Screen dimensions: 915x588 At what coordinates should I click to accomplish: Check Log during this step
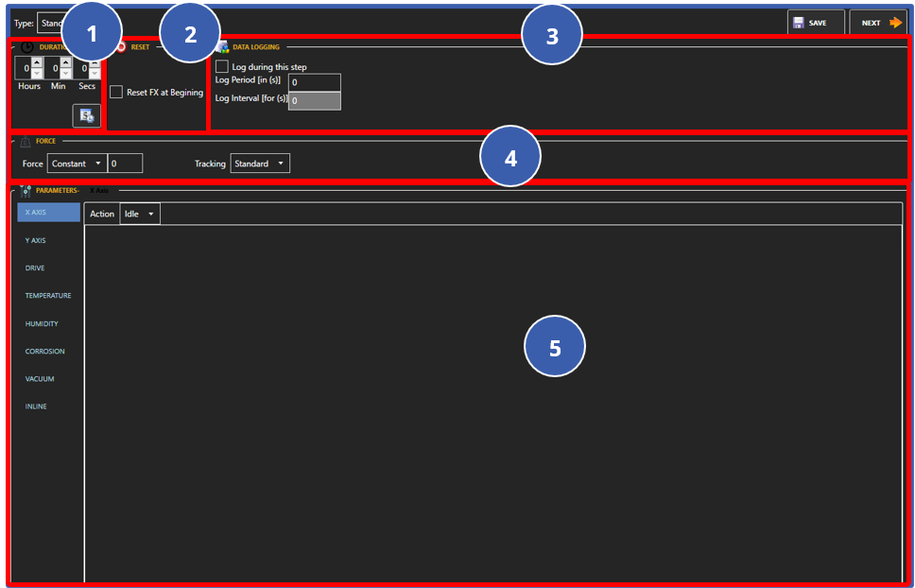pyautogui.click(x=222, y=66)
